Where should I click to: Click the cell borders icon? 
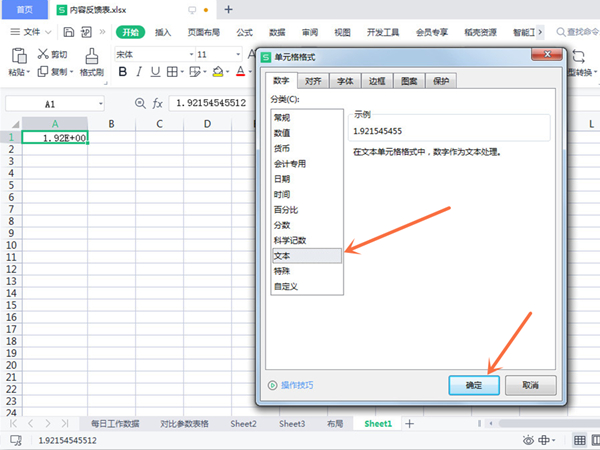(x=172, y=72)
